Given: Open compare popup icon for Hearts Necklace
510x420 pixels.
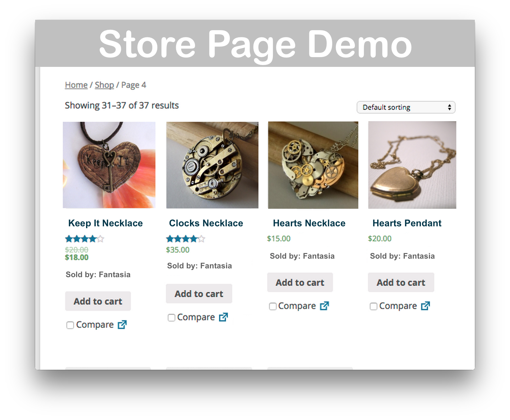Looking at the screenshot, I should click(324, 306).
